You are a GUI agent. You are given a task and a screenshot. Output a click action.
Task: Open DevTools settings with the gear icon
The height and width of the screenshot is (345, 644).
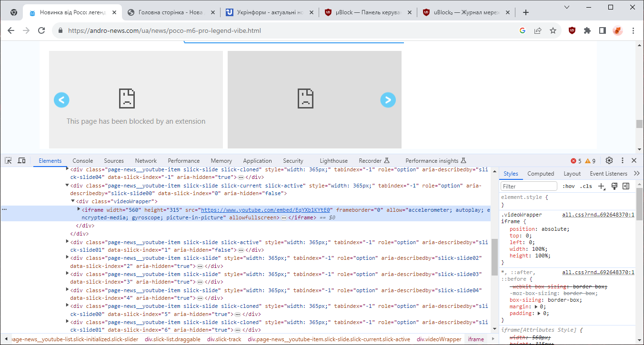[609, 160]
